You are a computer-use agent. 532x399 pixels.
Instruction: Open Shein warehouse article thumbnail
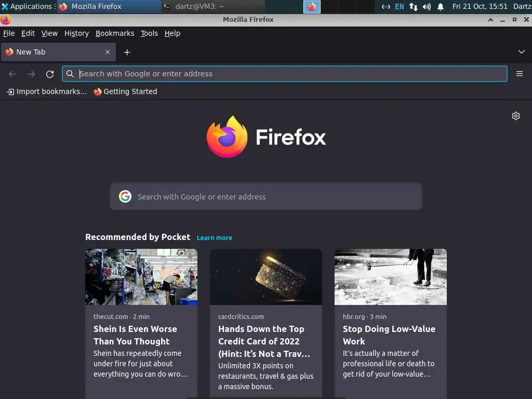[141, 277]
